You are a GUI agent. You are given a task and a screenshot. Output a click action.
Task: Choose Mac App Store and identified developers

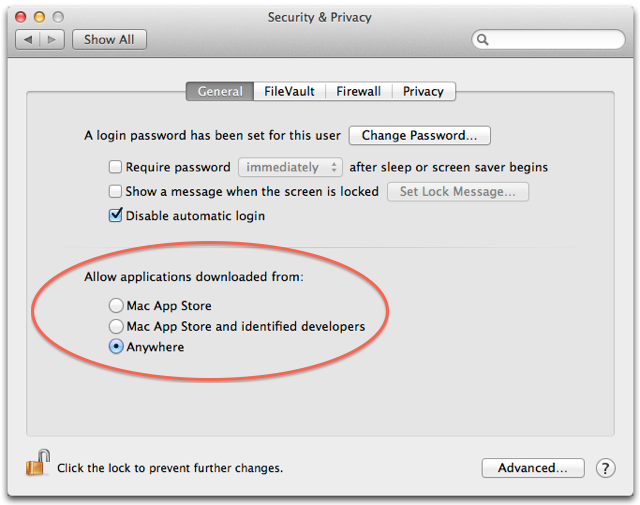(116, 326)
